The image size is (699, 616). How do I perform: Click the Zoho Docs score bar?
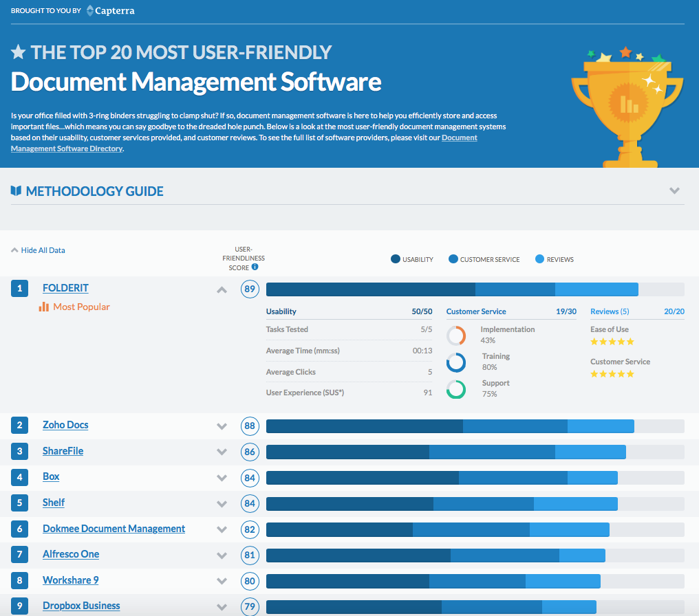coord(475,426)
